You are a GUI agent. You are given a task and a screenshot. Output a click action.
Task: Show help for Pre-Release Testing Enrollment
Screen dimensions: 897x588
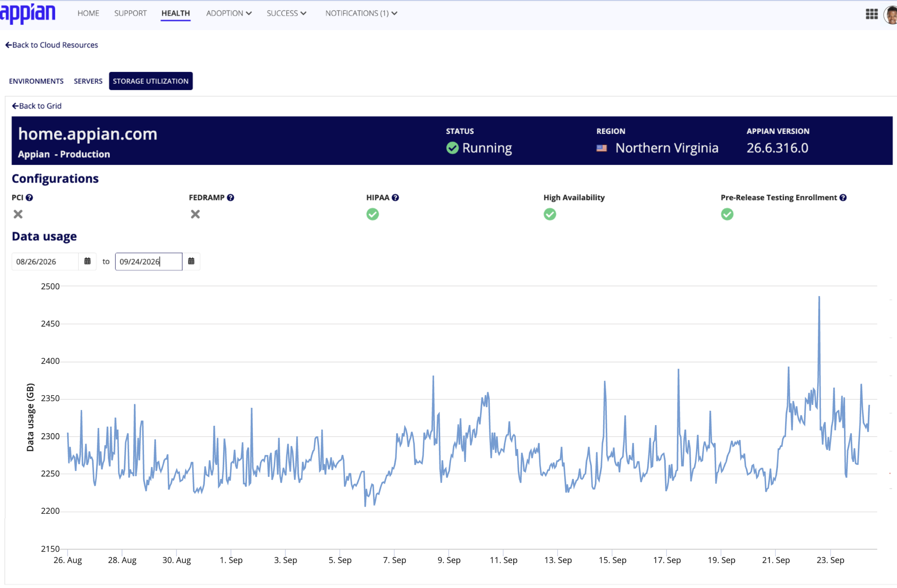click(843, 197)
